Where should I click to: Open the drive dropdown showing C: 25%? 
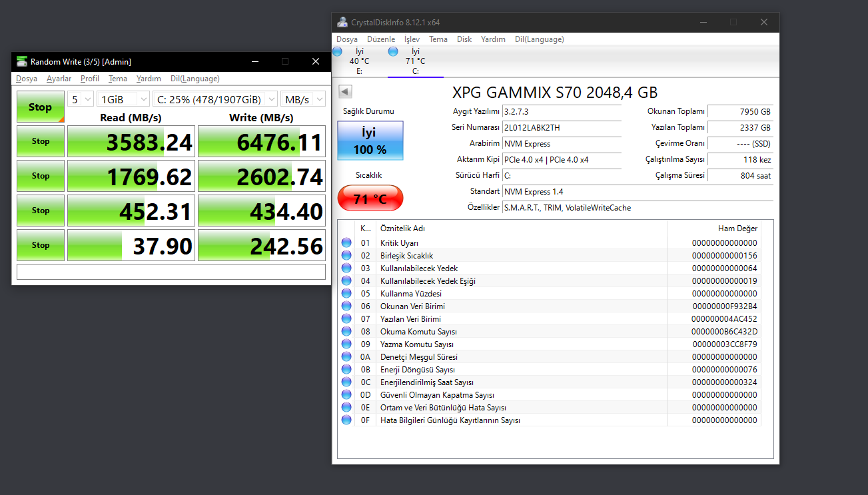[215, 99]
